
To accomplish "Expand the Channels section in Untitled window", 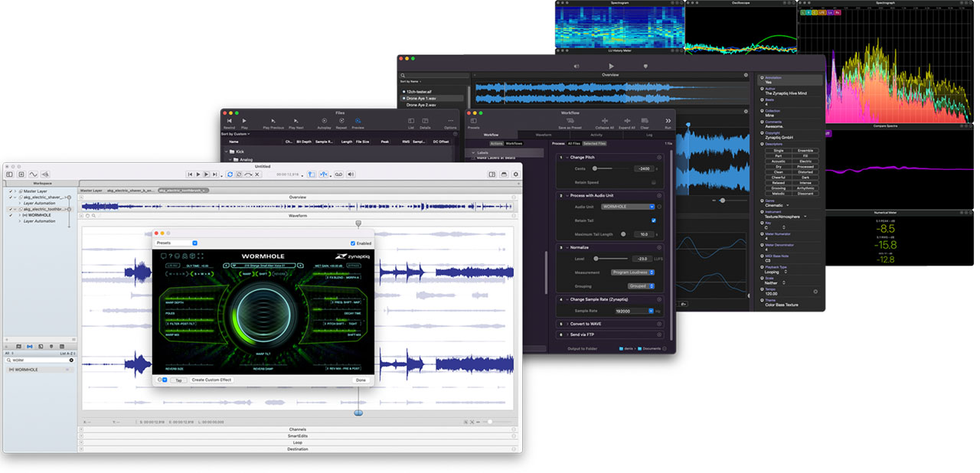I will coord(82,429).
